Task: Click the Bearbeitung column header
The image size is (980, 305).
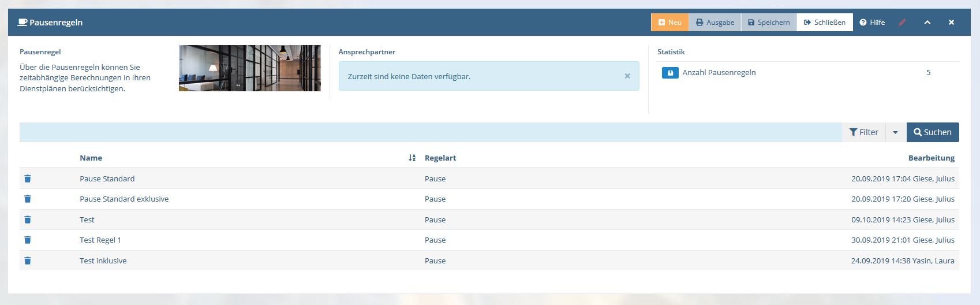Action: (932, 158)
